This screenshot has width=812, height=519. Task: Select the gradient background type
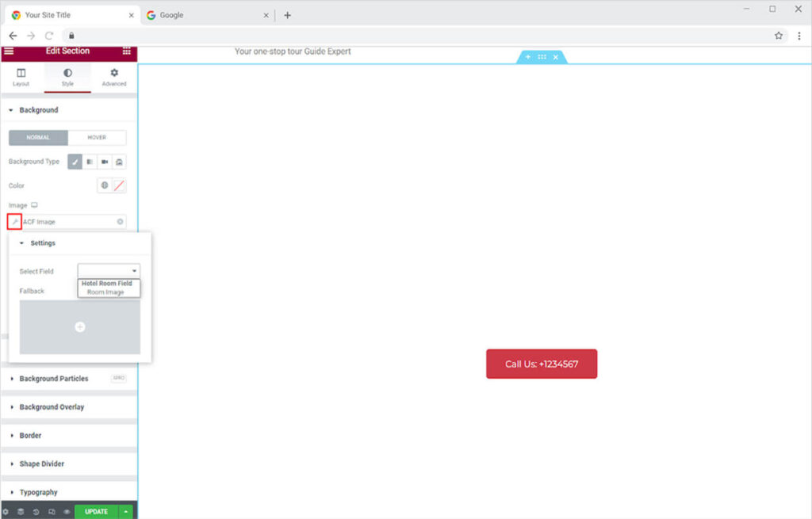(90, 162)
